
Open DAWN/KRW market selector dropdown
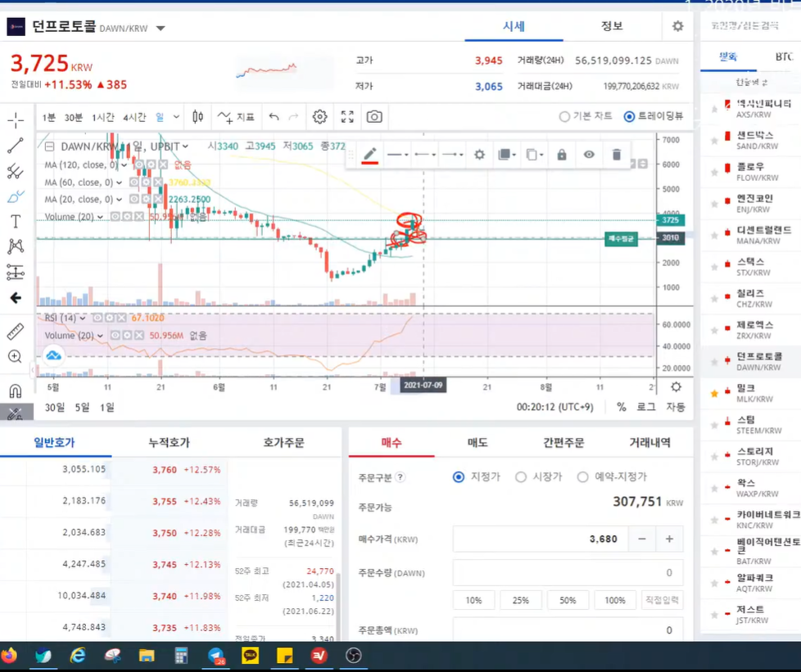tap(161, 28)
